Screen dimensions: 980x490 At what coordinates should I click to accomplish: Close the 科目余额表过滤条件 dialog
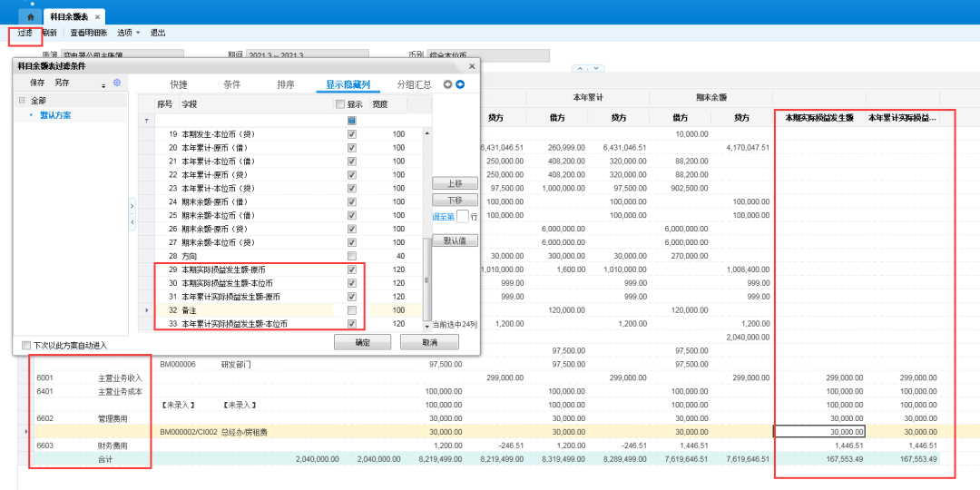(472, 65)
